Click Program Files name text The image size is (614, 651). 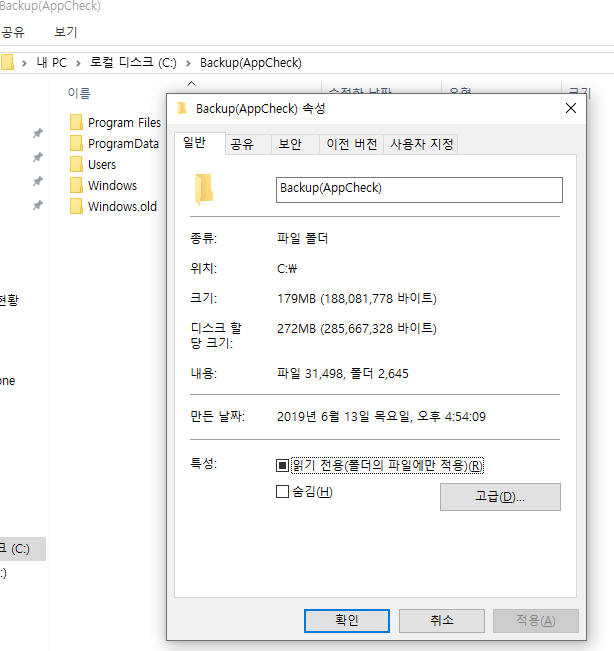click(125, 122)
